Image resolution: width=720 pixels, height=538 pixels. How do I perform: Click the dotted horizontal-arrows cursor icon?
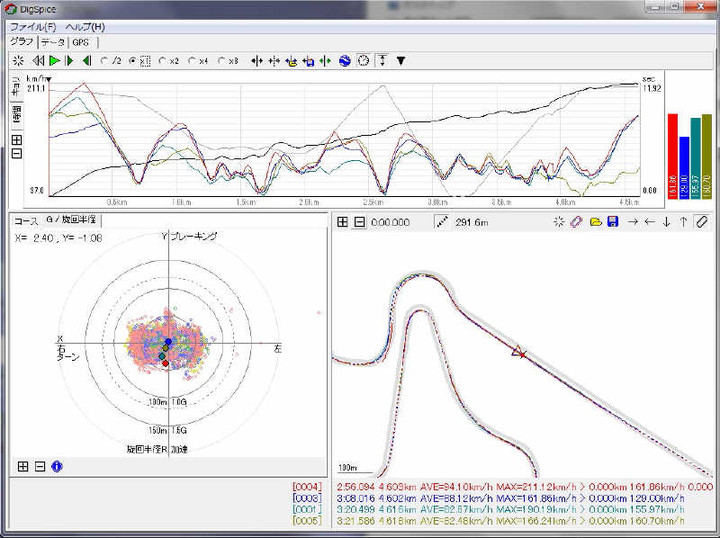[274, 61]
